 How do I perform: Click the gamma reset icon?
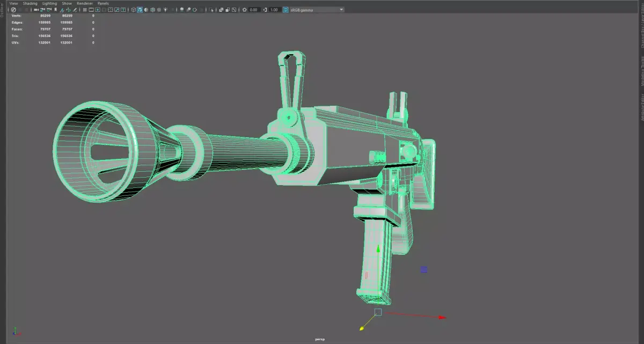coord(265,10)
